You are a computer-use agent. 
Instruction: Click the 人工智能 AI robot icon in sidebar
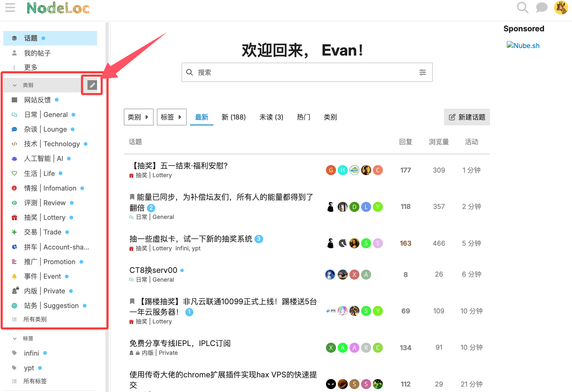coord(14,159)
